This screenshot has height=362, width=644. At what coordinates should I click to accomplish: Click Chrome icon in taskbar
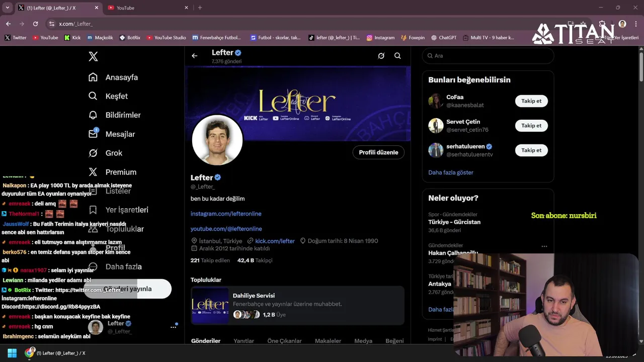click(x=30, y=353)
